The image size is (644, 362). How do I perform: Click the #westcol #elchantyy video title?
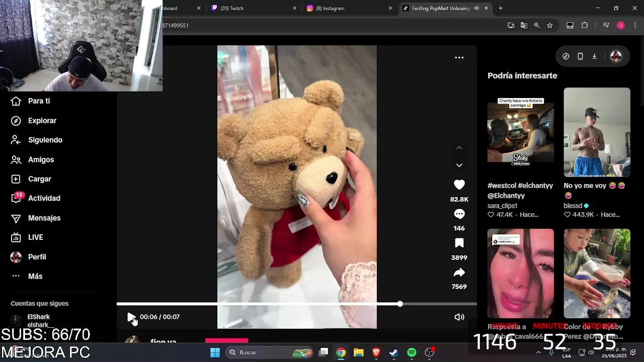tap(520, 191)
